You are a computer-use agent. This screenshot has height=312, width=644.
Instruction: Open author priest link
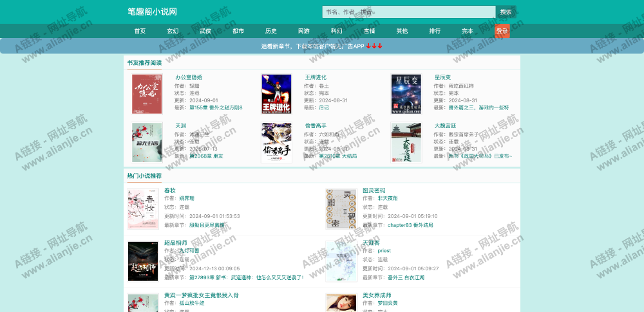click(x=384, y=250)
